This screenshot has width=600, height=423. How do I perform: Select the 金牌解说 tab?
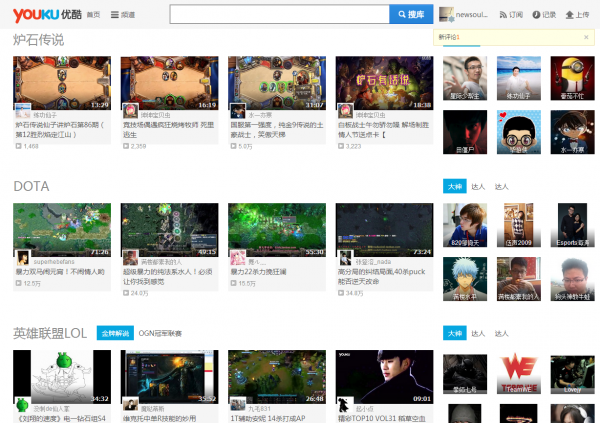[115, 333]
